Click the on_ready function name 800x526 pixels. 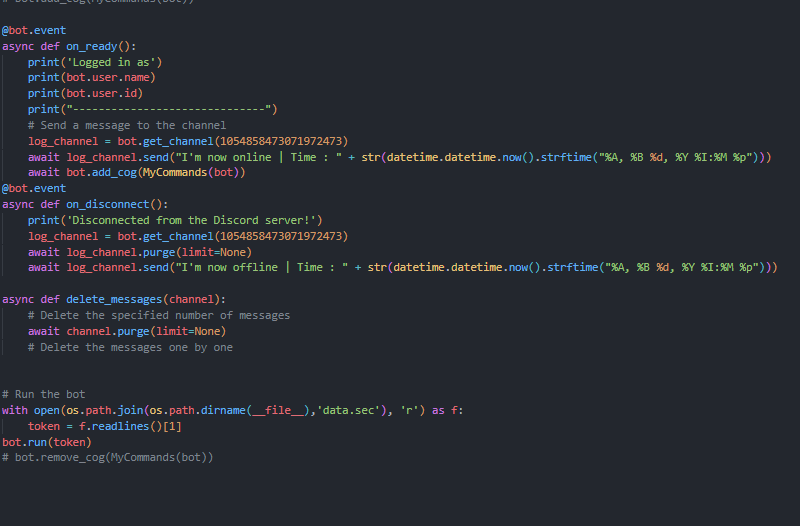pyautogui.click(x=92, y=46)
